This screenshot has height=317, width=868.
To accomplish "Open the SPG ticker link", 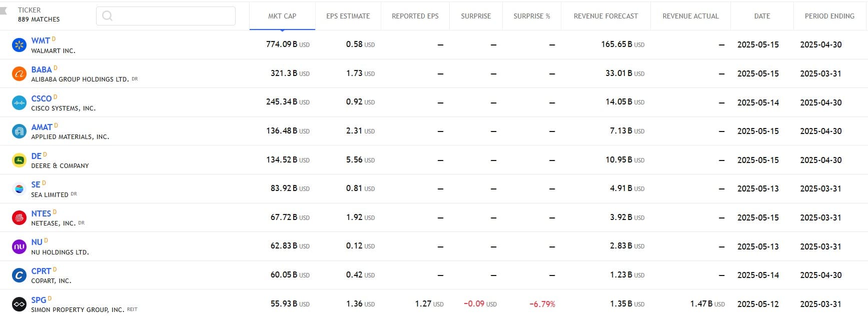I will click(x=39, y=300).
